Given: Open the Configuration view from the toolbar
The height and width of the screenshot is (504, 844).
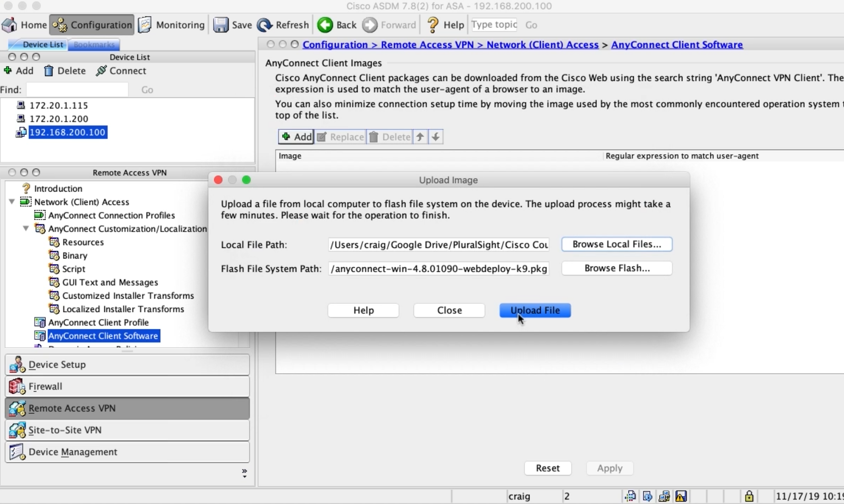Looking at the screenshot, I should [x=92, y=25].
